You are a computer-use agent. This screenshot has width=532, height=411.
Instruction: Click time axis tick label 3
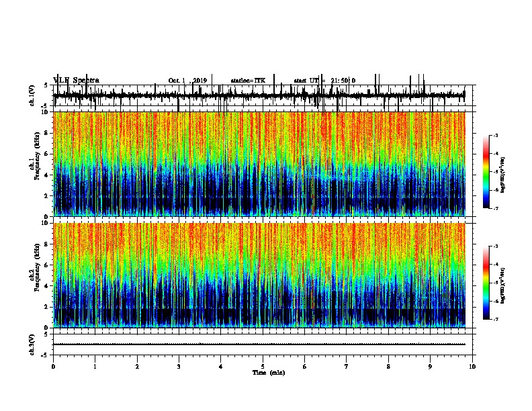click(x=179, y=367)
